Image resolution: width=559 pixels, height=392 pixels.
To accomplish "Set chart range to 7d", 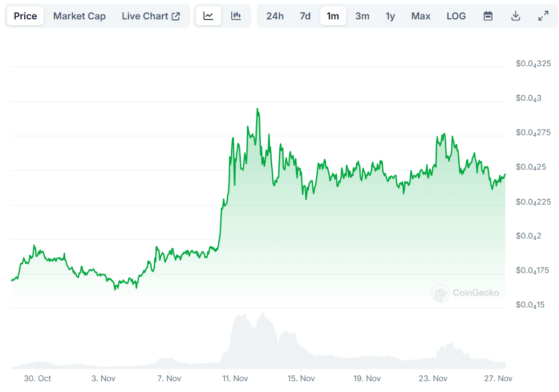I will [x=305, y=16].
